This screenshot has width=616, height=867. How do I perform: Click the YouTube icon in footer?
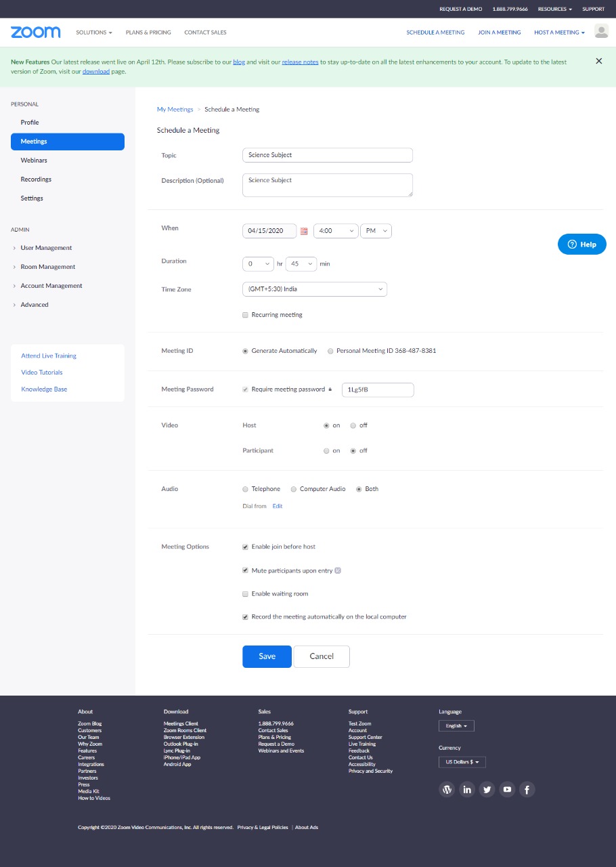coord(507,789)
